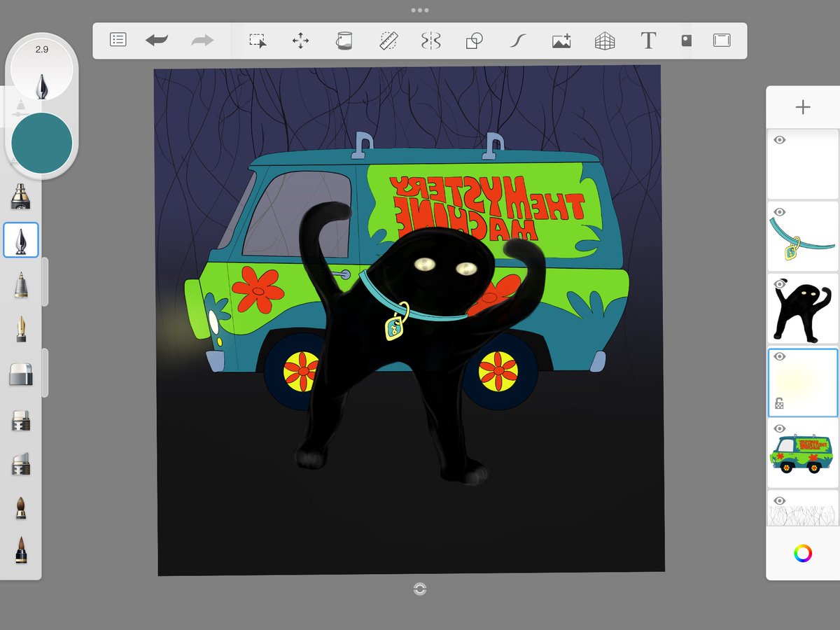This screenshot has height=630, width=840.
Task: Add a new layer with plus button
Action: [x=803, y=107]
